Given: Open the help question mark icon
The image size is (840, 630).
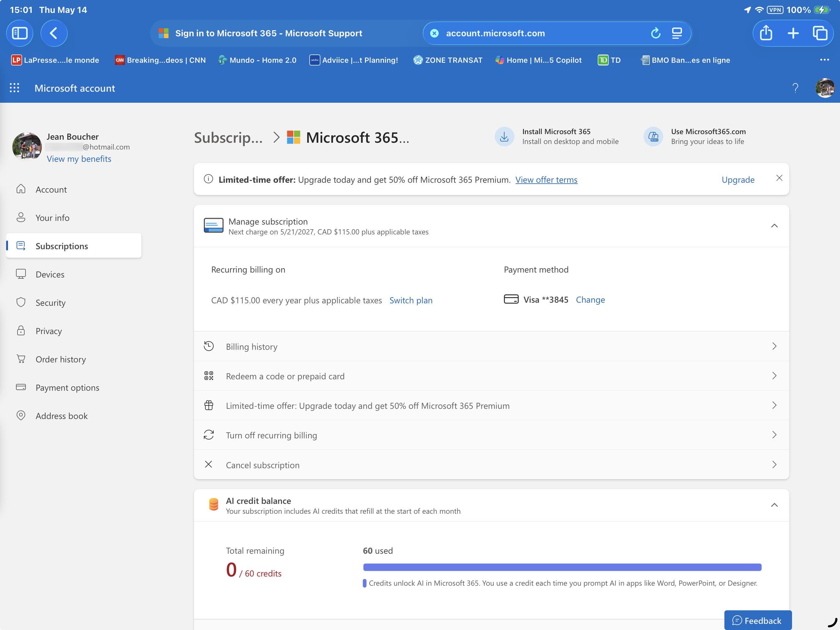Looking at the screenshot, I should pyautogui.click(x=795, y=88).
